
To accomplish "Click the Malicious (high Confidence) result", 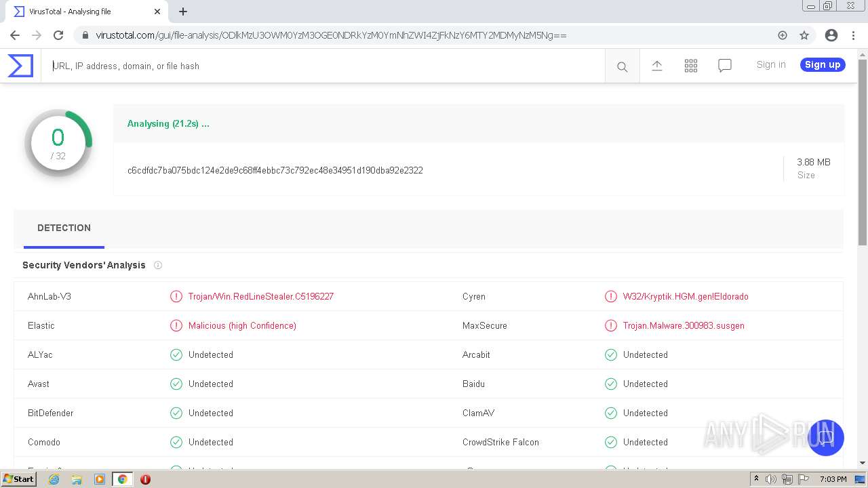I will tap(242, 325).
